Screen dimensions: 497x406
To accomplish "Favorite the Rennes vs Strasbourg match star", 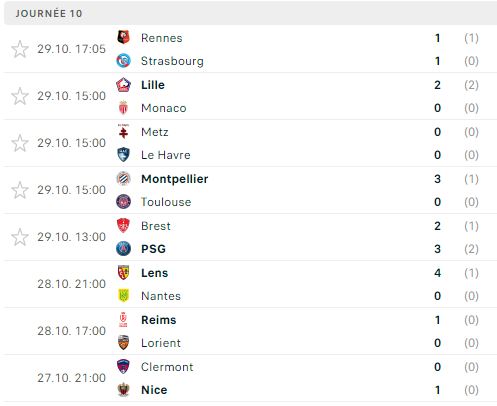I will point(20,49).
